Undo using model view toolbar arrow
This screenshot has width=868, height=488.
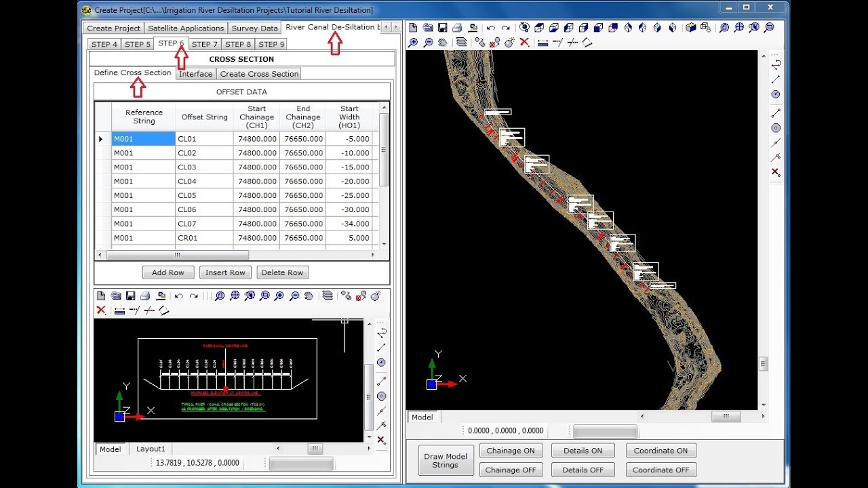coord(490,28)
